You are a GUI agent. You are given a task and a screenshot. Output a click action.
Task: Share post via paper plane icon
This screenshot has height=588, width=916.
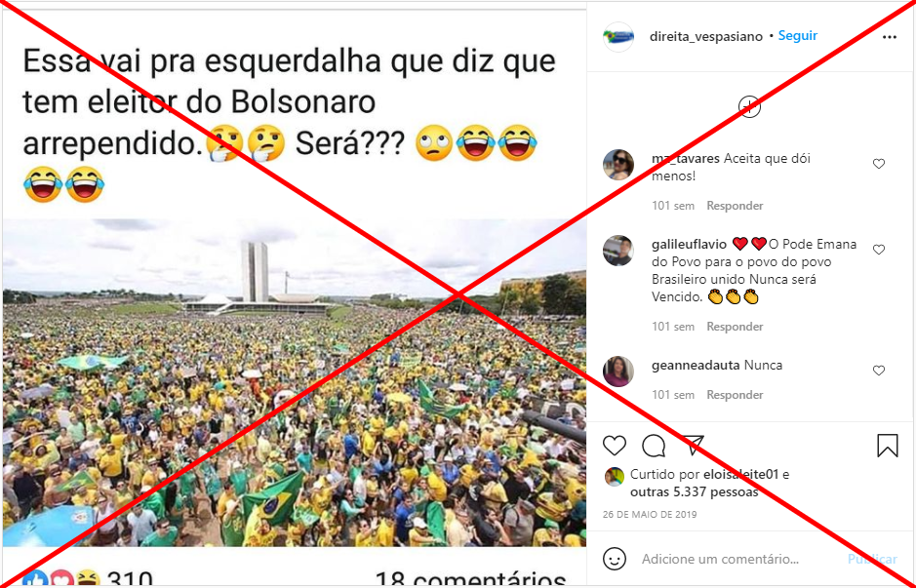[x=693, y=445]
